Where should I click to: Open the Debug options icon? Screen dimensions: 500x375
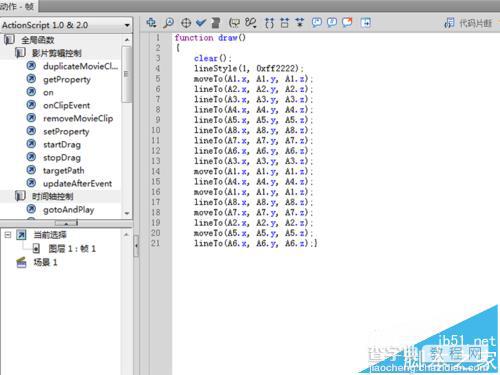(x=251, y=23)
